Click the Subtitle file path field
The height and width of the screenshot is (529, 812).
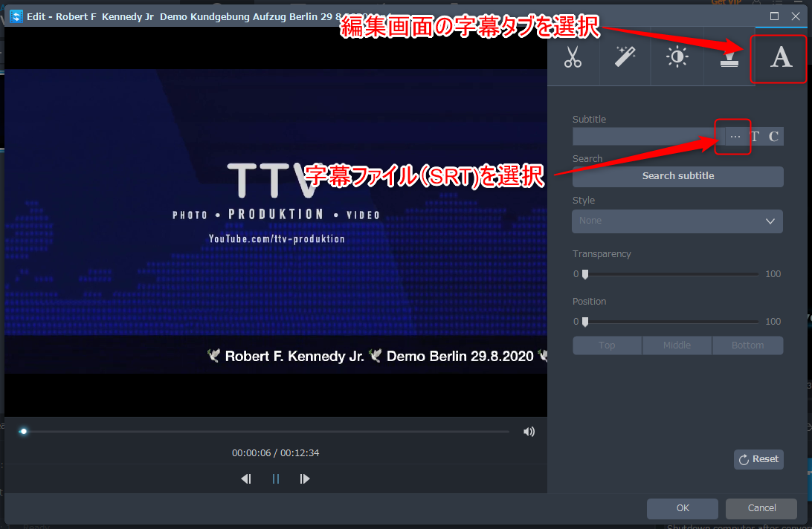click(x=644, y=137)
